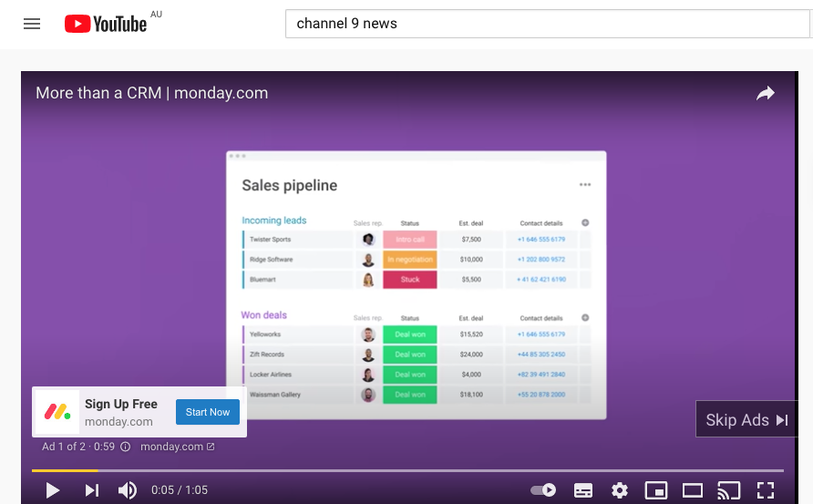
Task: Click time display 0:05 / 1:05
Action: click(180, 490)
